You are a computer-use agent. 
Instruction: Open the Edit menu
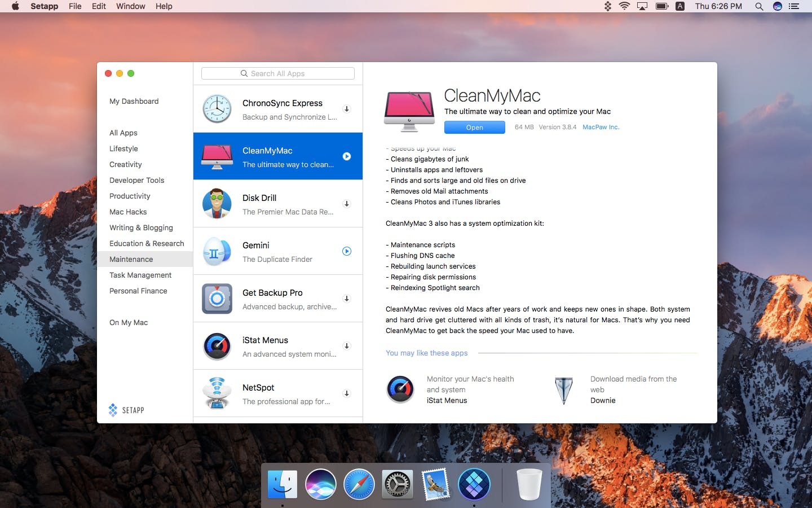coord(99,6)
